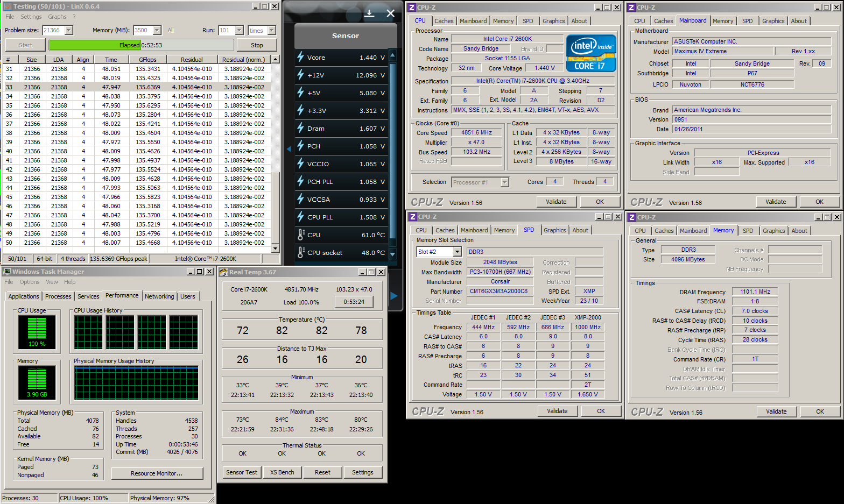Image resolution: width=844 pixels, height=504 pixels.
Task: Click the CPU temperature thermometer icon
Action: pyautogui.click(x=301, y=235)
